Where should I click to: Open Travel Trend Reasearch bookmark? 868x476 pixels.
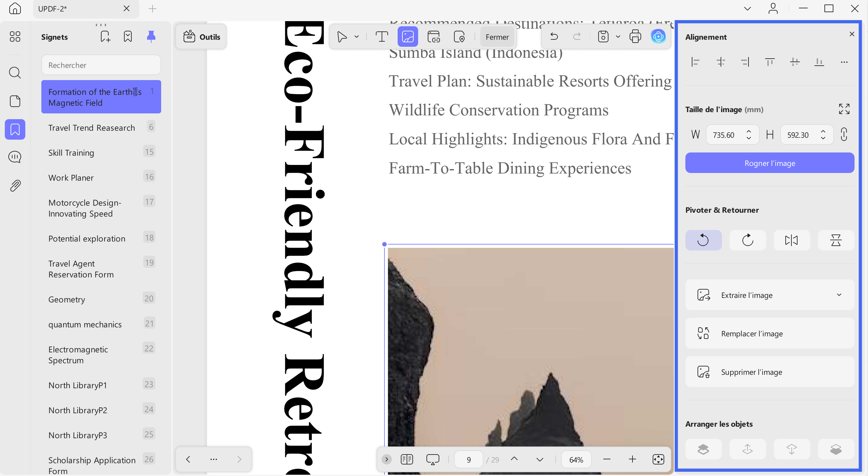101,128
